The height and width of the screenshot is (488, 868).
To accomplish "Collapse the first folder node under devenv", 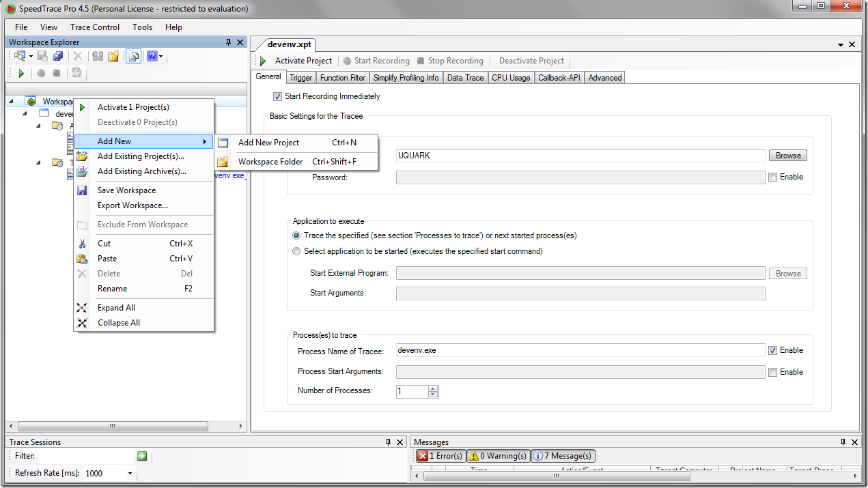I will click(38, 126).
